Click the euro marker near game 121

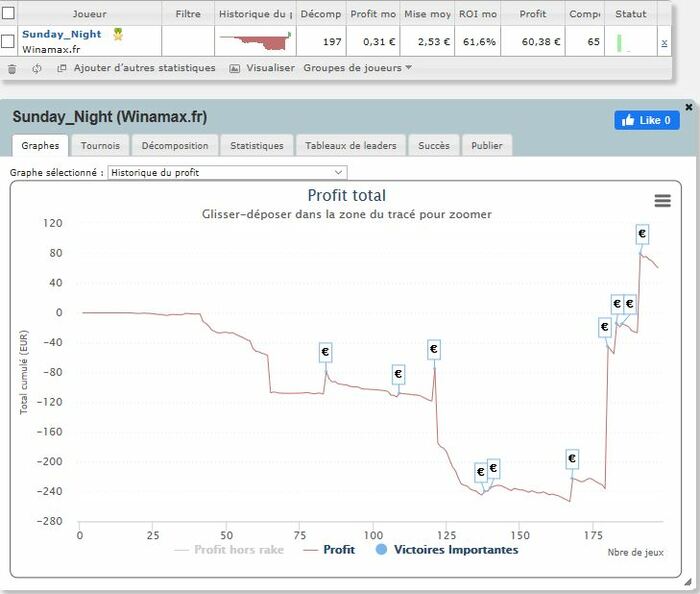(x=433, y=349)
